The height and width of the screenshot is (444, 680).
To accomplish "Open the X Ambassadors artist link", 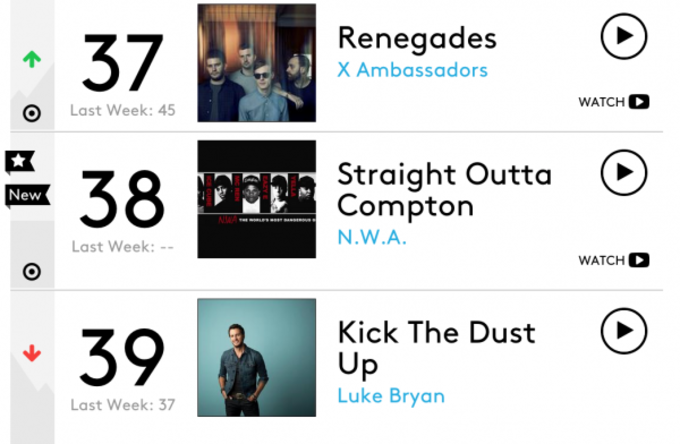I will (x=412, y=70).
